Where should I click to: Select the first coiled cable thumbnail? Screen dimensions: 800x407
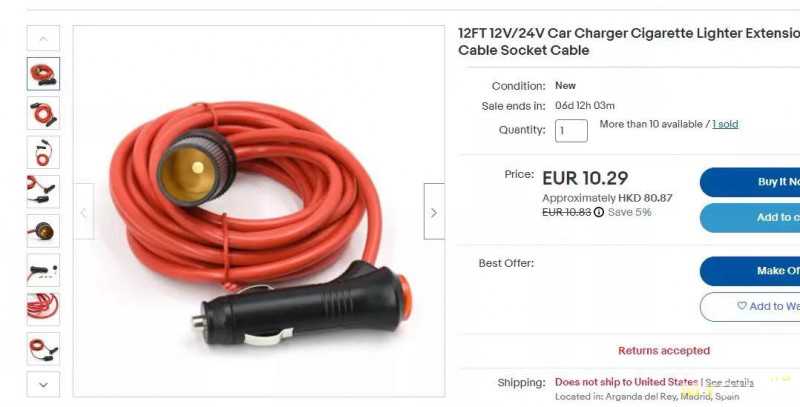43,74
